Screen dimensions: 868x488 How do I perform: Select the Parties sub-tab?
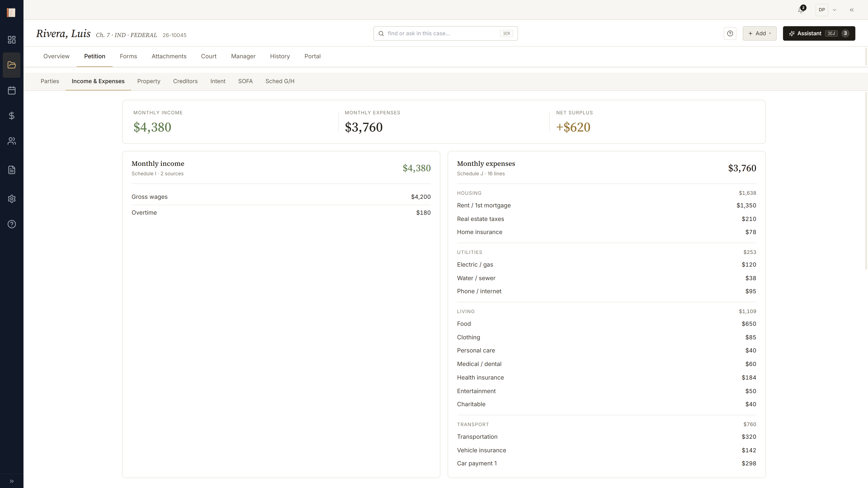pos(50,81)
